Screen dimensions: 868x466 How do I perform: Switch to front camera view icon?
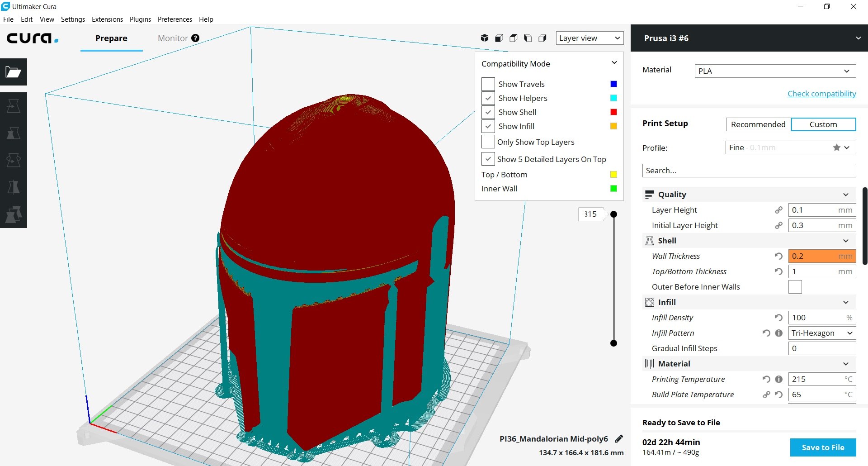pyautogui.click(x=499, y=38)
